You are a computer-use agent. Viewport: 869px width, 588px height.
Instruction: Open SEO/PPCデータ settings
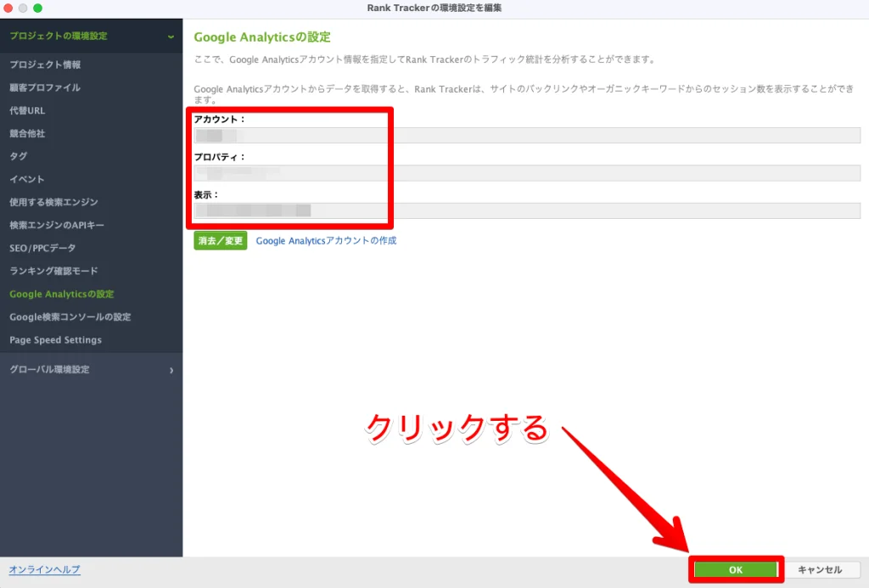tap(42, 249)
